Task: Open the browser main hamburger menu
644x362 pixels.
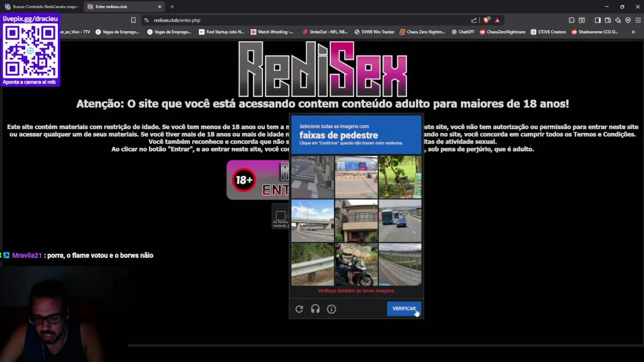Action: tap(638, 20)
